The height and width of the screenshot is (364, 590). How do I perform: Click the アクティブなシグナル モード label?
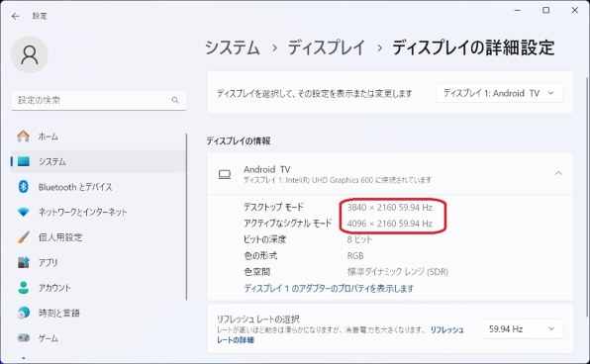pyautogui.click(x=287, y=223)
